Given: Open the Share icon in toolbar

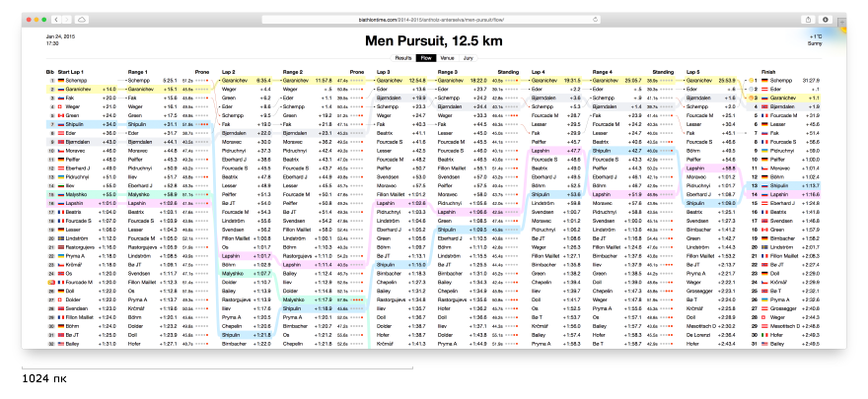Looking at the screenshot, I should pyautogui.click(x=809, y=20).
